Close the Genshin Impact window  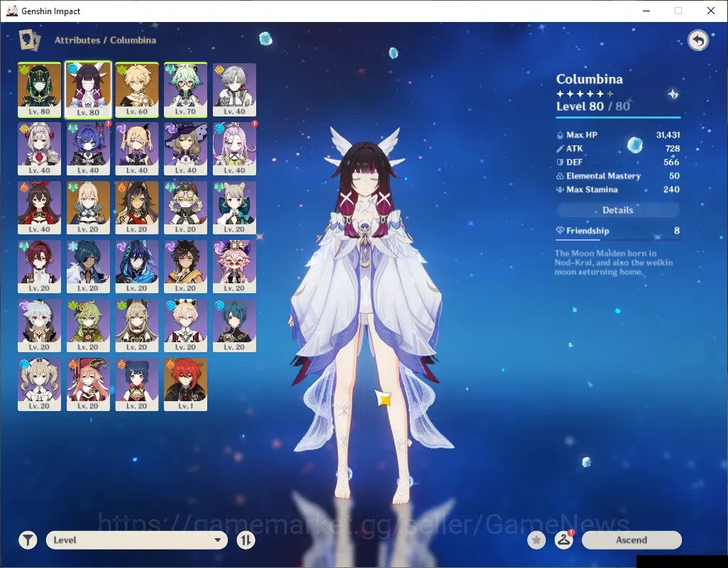(x=711, y=11)
